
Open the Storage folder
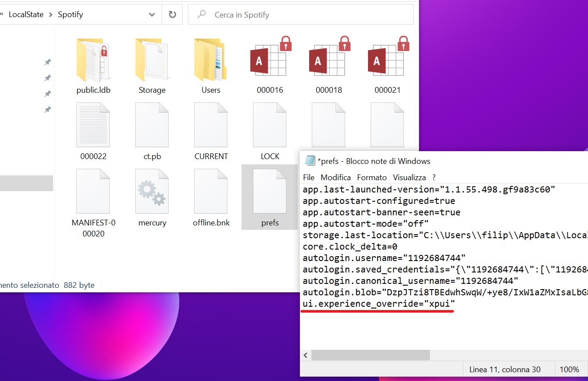coord(152,65)
